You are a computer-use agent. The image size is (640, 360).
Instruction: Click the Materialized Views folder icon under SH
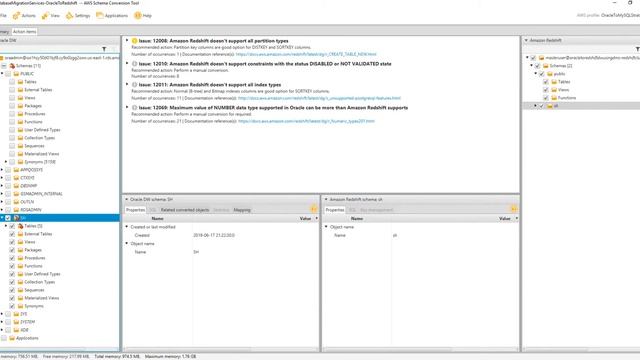(20, 298)
